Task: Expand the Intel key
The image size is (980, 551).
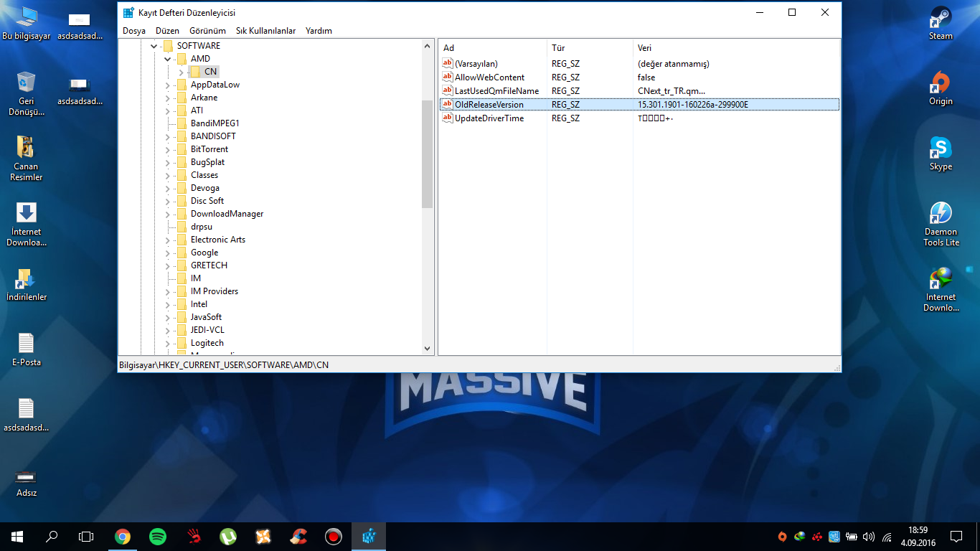Action: 167,304
